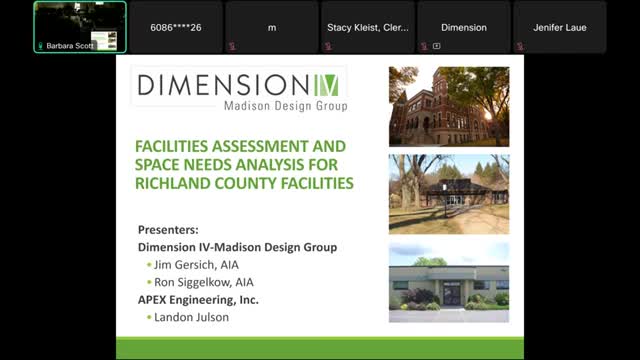Select Barbara Scott's video tile

tap(80, 27)
